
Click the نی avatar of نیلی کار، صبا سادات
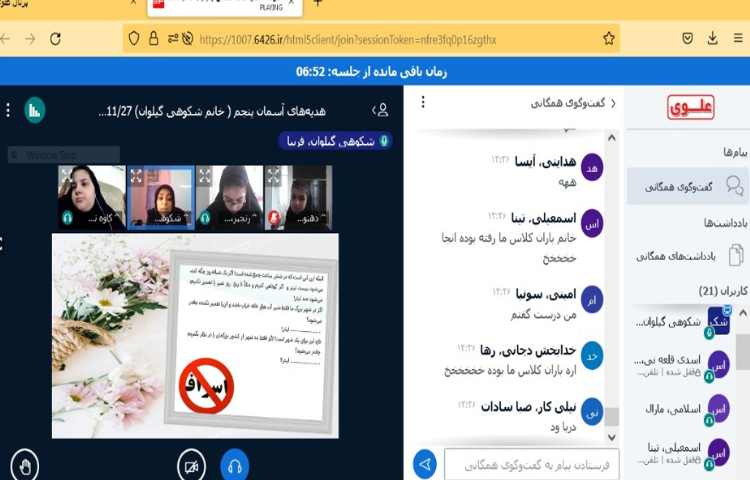pos(592,412)
